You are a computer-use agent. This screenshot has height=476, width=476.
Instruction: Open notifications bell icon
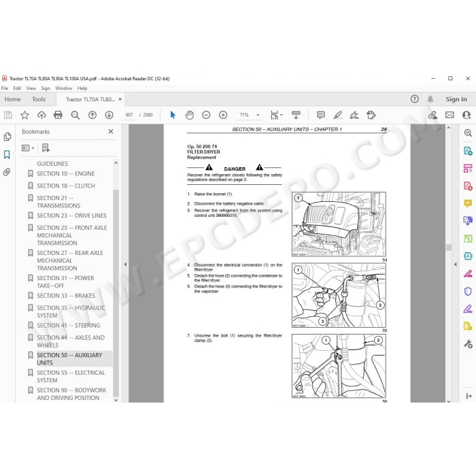click(430, 99)
